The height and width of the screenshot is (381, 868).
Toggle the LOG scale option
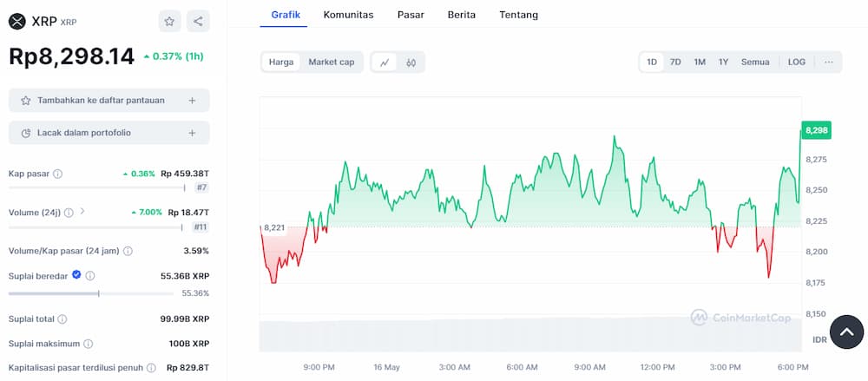click(797, 62)
